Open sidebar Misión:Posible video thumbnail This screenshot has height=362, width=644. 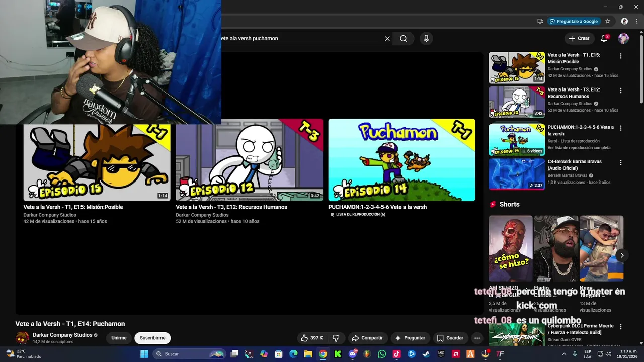coord(517,68)
